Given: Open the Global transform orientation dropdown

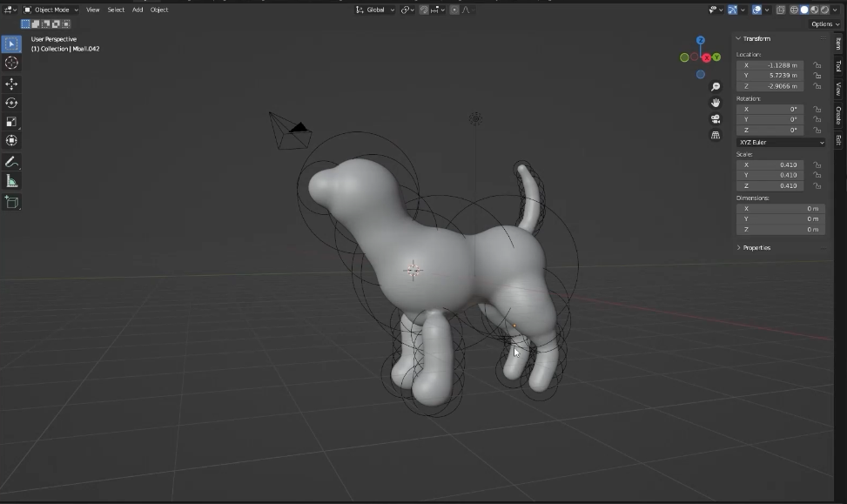Looking at the screenshot, I should point(375,10).
